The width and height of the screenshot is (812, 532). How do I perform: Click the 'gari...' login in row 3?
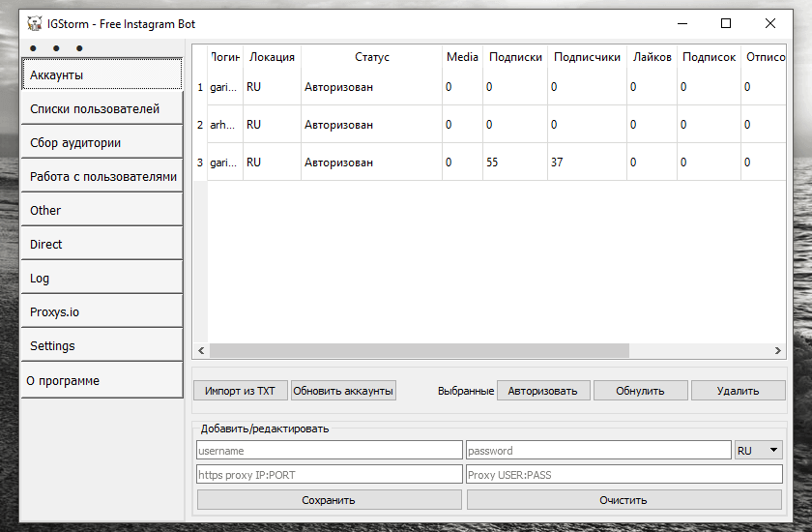[225, 163]
